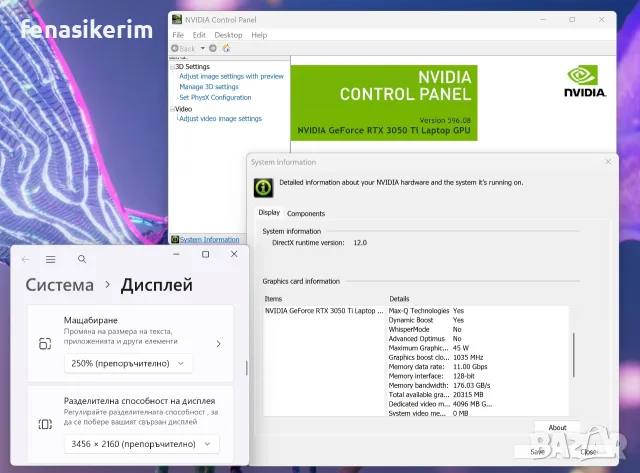
Task: Click the Items column header
Action: 273,299
